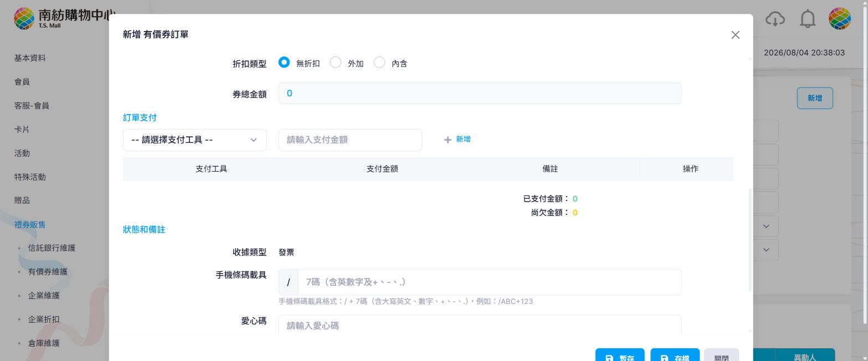
Task: Open 有價券維護 submenu item
Action: [x=48, y=272]
